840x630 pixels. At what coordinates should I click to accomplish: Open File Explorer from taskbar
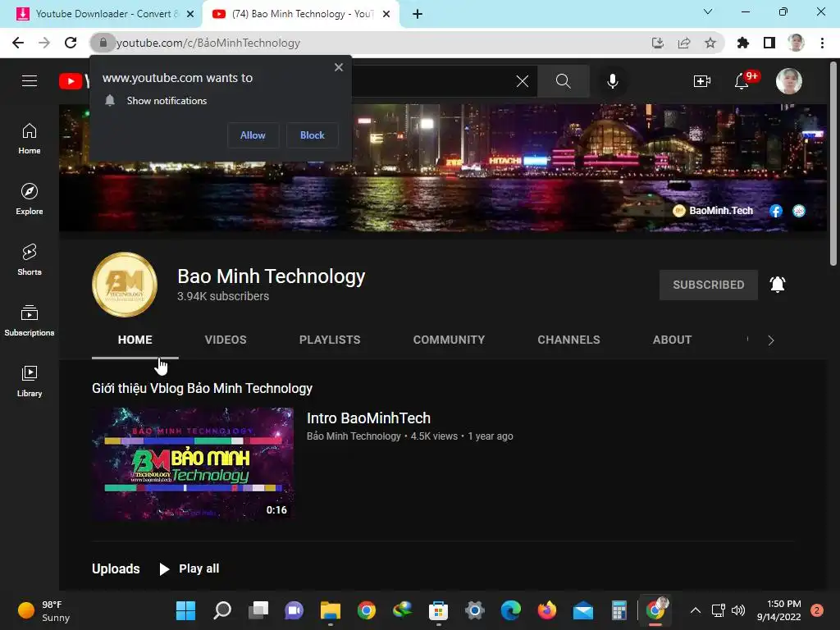pyautogui.click(x=331, y=610)
